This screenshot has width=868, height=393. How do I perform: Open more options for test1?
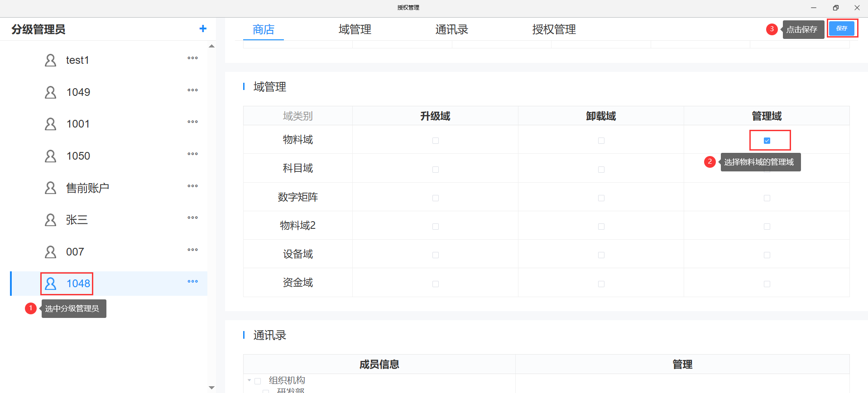[x=192, y=58]
